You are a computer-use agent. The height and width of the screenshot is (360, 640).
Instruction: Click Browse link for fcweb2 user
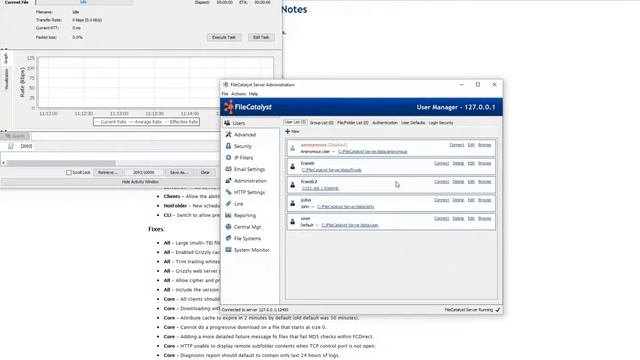(x=484, y=182)
